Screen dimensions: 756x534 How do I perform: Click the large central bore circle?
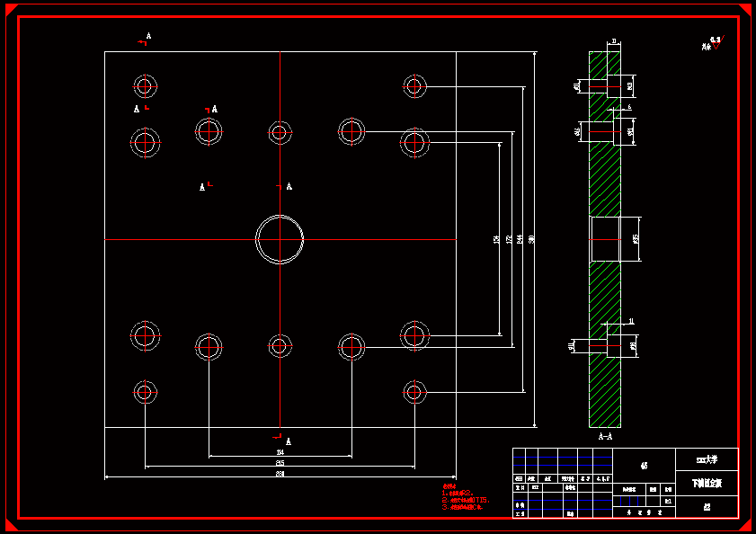280,239
